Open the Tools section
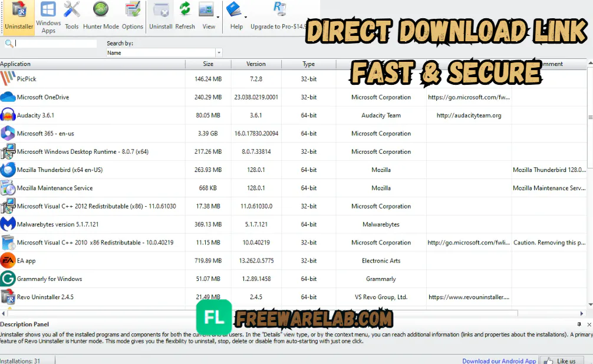Image resolution: width=593 pixels, height=364 pixels. 71,16
